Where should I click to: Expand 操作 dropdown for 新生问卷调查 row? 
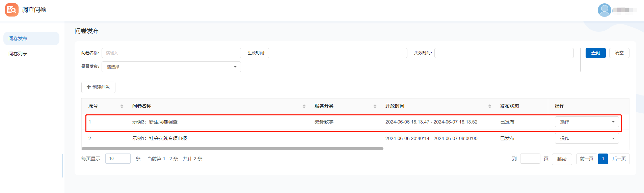pos(587,122)
